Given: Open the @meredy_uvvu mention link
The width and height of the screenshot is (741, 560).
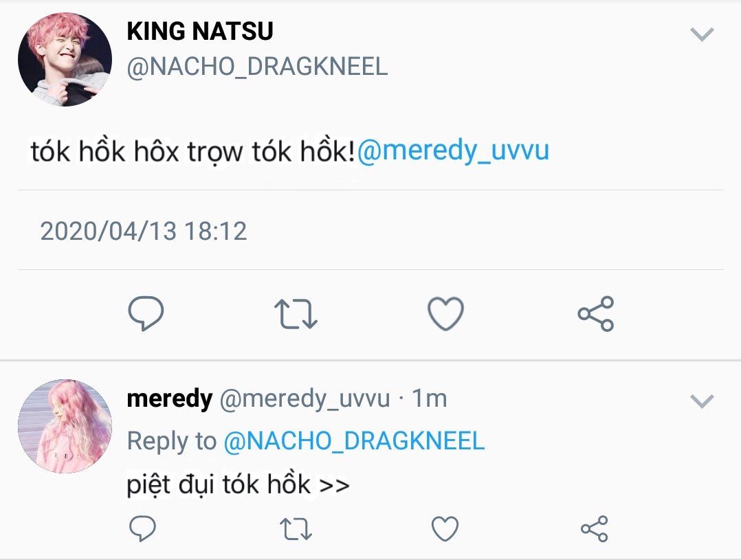Looking at the screenshot, I should pos(453,150).
